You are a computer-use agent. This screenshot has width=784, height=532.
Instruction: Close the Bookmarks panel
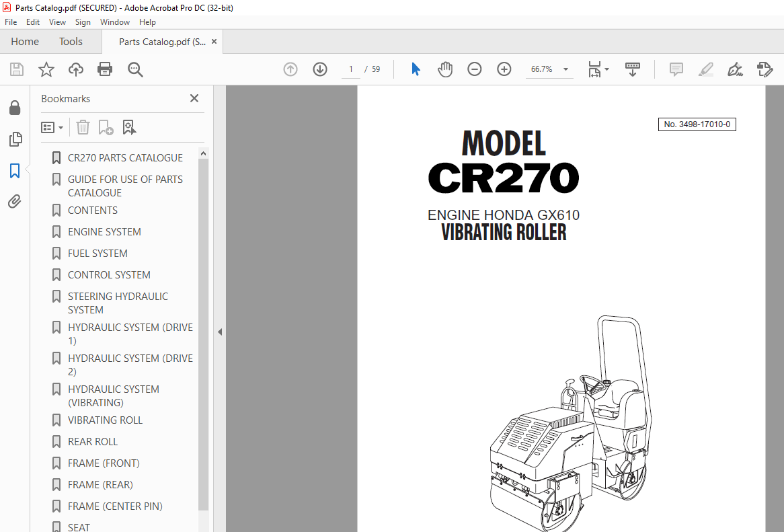[x=194, y=98]
